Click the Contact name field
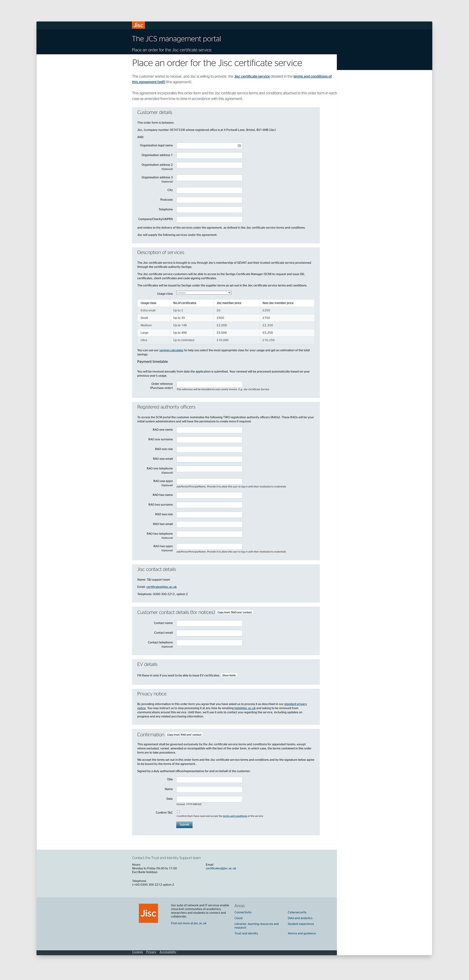Viewport: 469px width, 980px height. click(x=209, y=623)
